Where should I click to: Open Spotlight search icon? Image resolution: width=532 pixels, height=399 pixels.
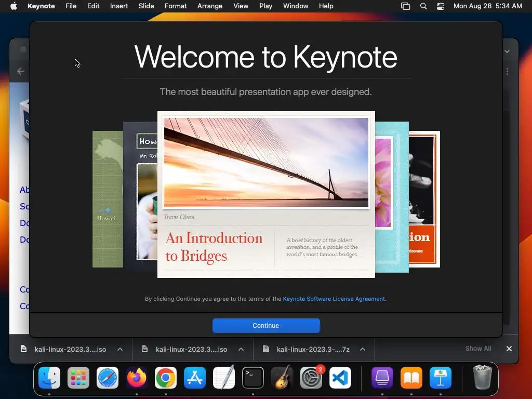point(423,6)
